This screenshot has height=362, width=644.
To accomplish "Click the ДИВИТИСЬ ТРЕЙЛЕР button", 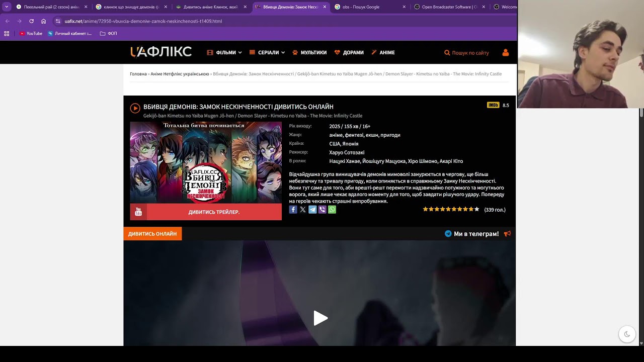I will tap(206, 212).
